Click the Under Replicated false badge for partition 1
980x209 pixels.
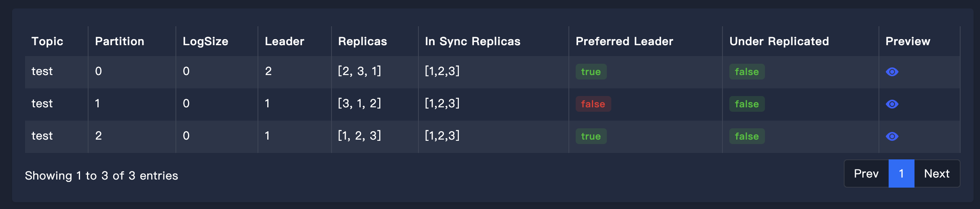[x=747, y=104]
